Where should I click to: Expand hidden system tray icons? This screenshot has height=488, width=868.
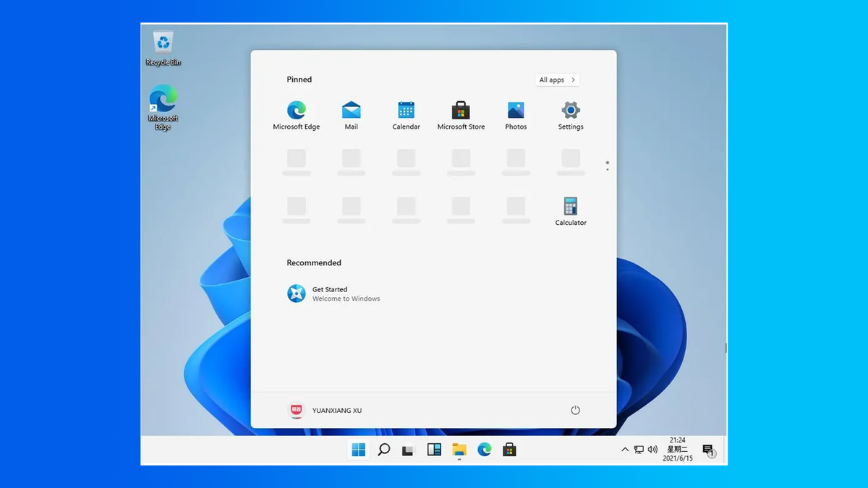click(625, 450)
